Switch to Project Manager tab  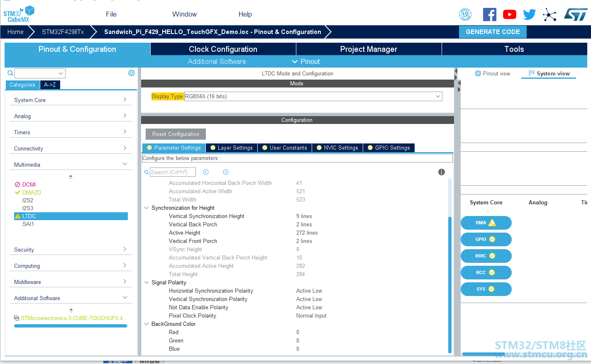369,49
